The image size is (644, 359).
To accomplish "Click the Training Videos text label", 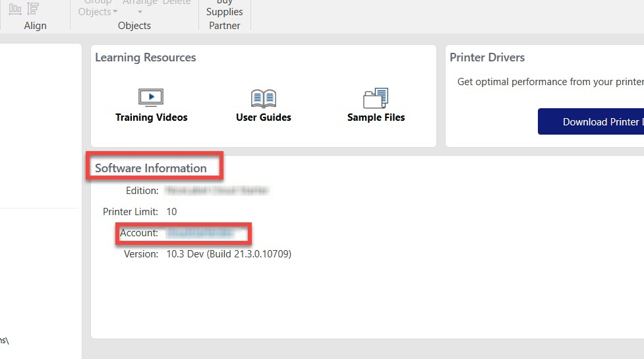I will click(151, 117).
